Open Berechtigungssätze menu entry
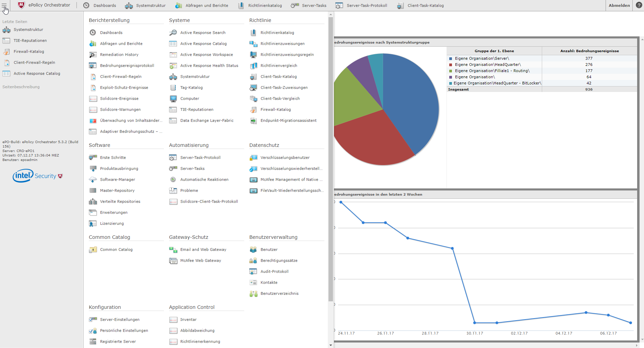Screen dimensions: 644x348 click(x=279, y=260)
